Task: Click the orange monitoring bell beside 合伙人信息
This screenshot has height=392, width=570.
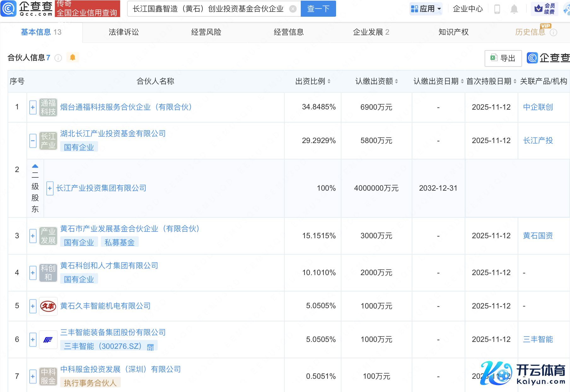Action: [73, 57]
